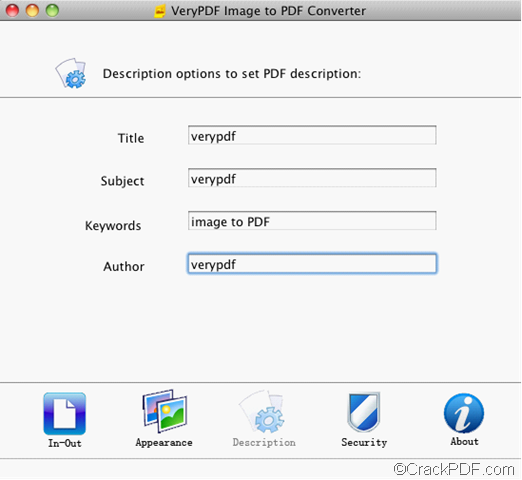The image size is (522, 480).
Task: Close the window with the red button
Action: tap(13, 10)
